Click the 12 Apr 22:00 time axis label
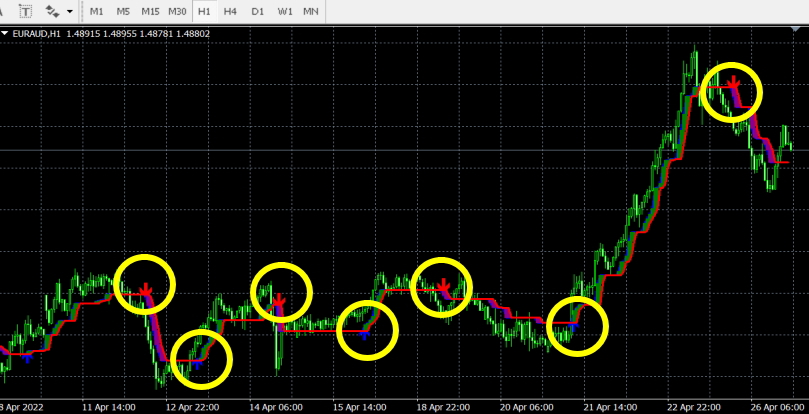The width and height of the screenshot is (809, 414). pyautogui.click(x=192, y=408)
